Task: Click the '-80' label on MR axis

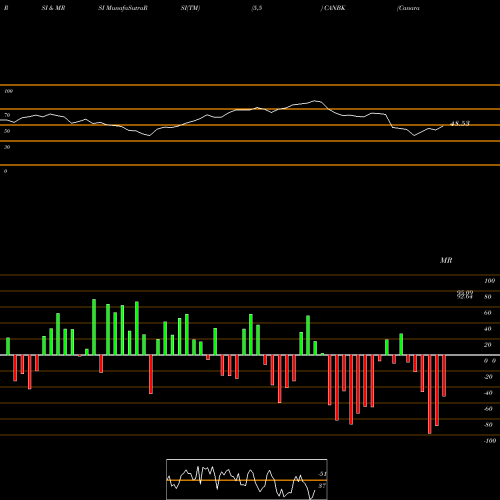Action: [x=488, y=425]
